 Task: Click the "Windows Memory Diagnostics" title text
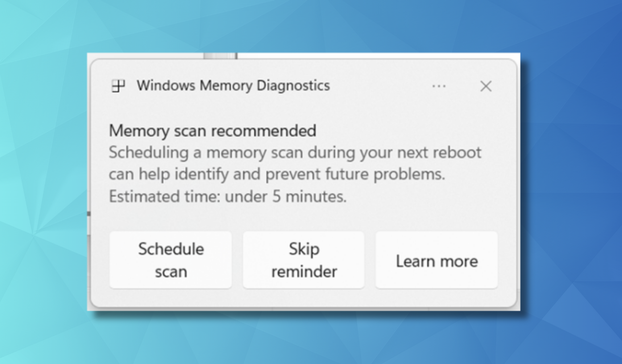pyautogui.click(x=233, y=86)
